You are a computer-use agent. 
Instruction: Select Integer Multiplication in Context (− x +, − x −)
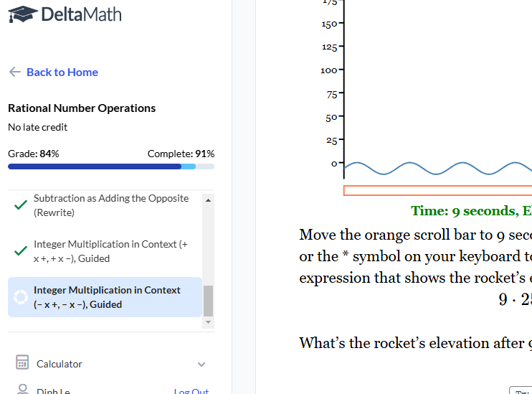tap(108, 297)
